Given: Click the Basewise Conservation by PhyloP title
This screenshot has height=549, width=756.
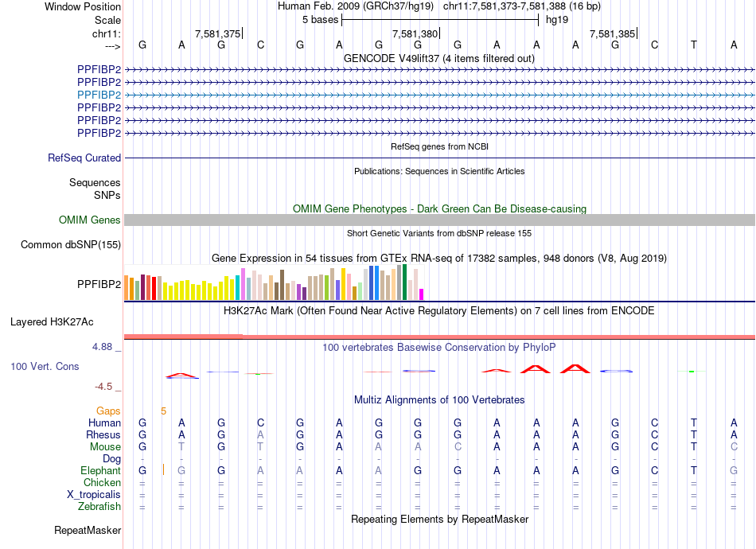Looking at the screenshot, I should point(439,347).
